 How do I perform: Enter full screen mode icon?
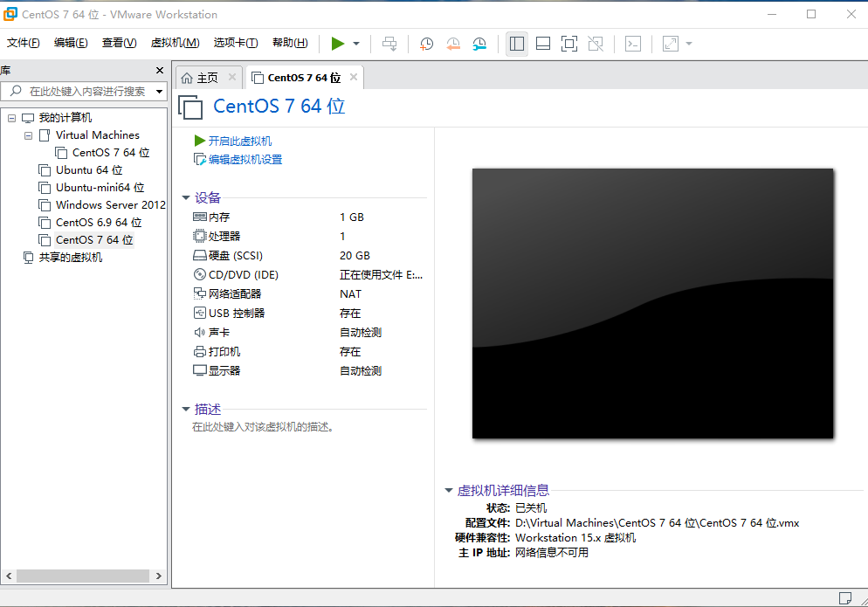[x=569, y=44]
